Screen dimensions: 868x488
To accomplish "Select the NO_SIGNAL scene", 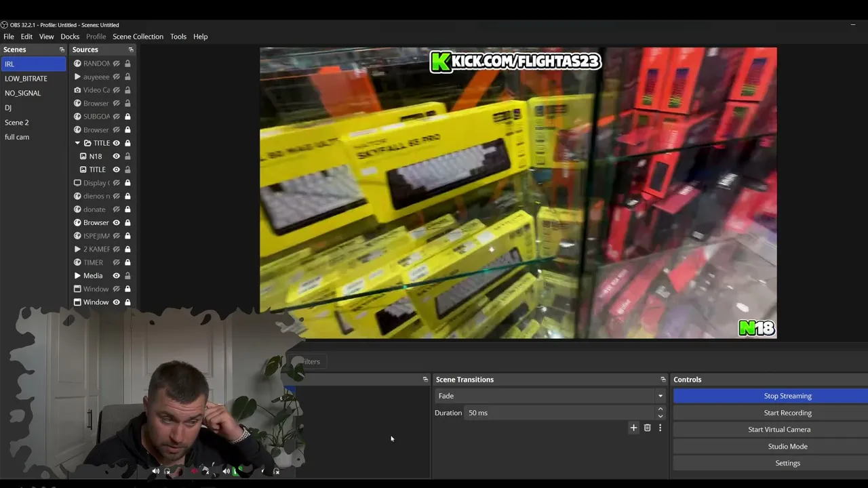I will (33, 93).
